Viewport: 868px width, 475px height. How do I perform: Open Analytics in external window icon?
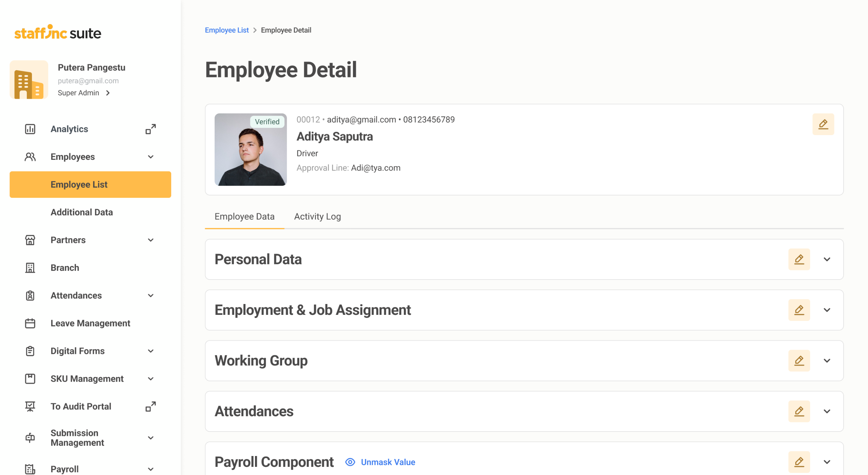click(x=151, y=129)
